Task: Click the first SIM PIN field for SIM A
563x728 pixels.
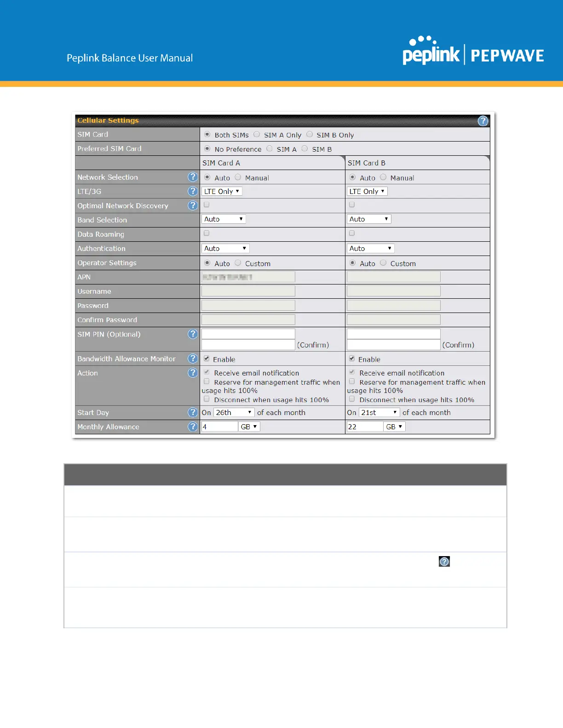Action: click(248, 334)
